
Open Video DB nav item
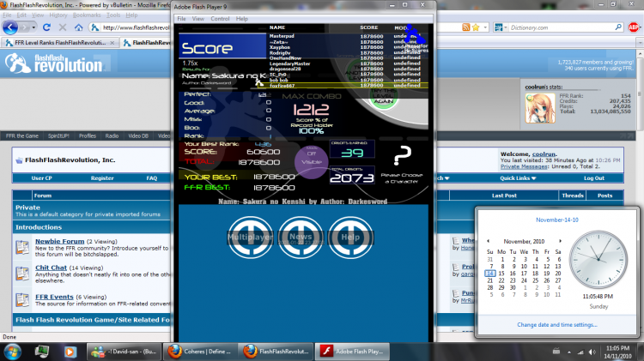138,135
